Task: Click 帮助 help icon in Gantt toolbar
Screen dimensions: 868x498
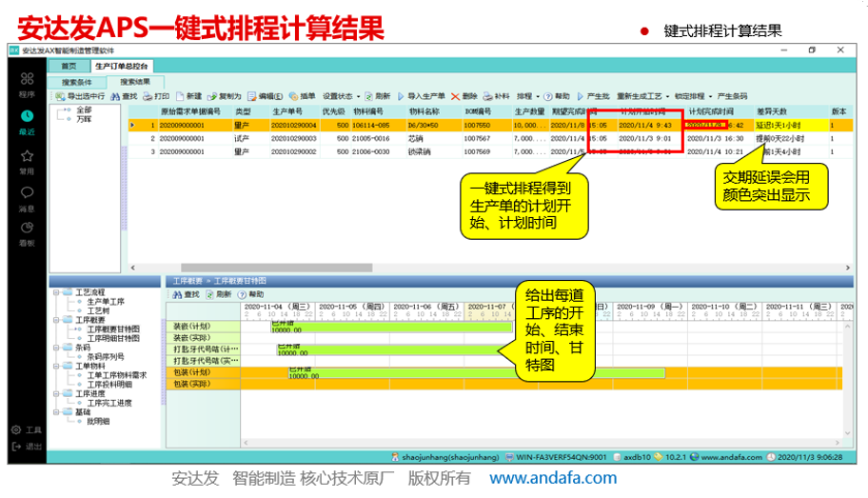Action: (x=242, y=294)
